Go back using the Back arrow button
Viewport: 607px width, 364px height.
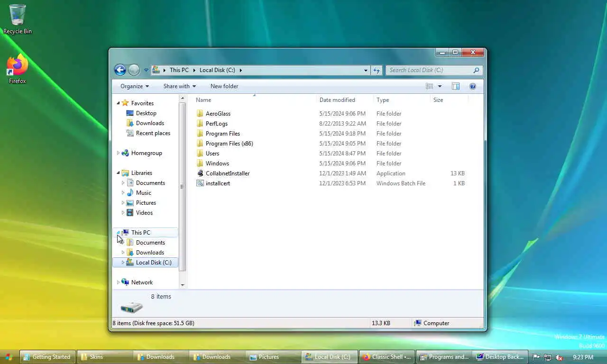point(120,70)
